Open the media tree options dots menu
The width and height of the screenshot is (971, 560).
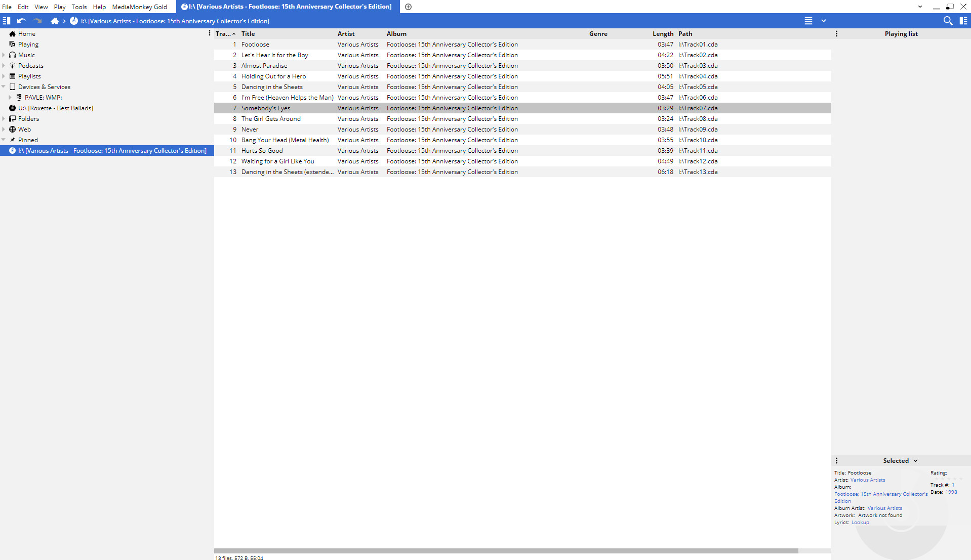tap(210, 33)
